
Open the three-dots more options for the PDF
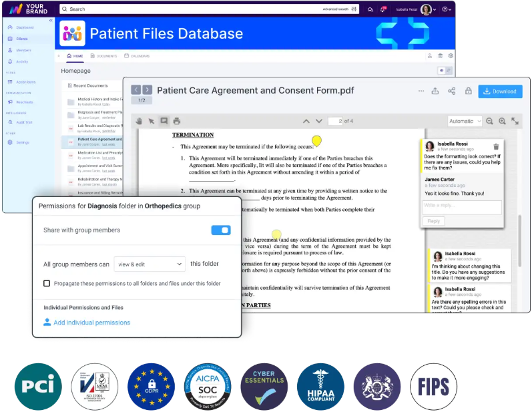pyautogui.click(x=421, y=91)
